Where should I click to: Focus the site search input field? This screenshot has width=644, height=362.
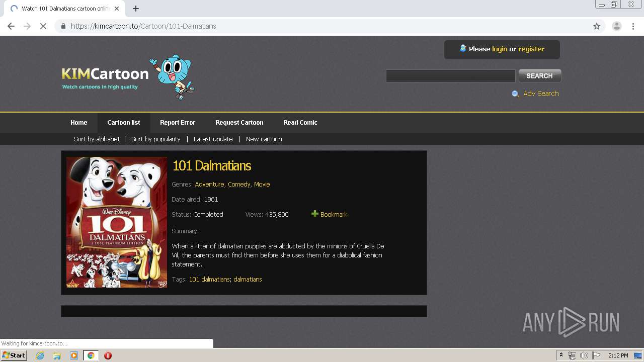(x=451, y=76)
